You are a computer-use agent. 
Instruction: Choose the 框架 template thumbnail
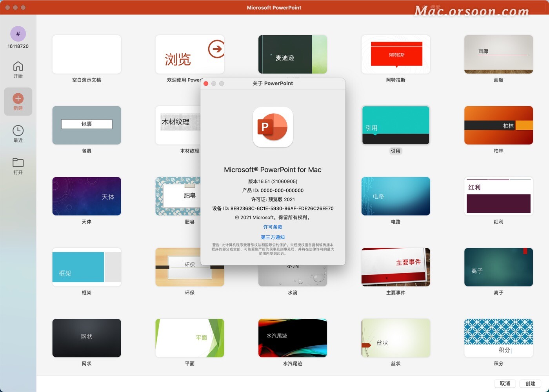click(87, 267)
